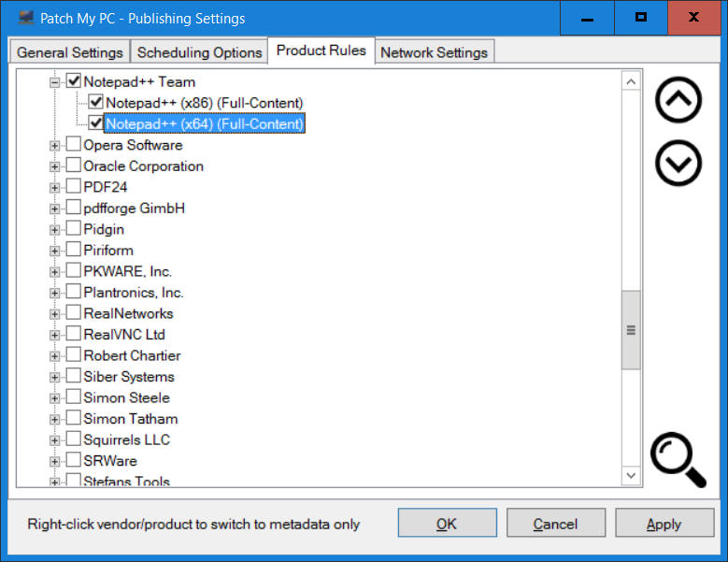Expand the Simon Steele node
This screenshot has width=728, height=562.
(x=55, y=398)
